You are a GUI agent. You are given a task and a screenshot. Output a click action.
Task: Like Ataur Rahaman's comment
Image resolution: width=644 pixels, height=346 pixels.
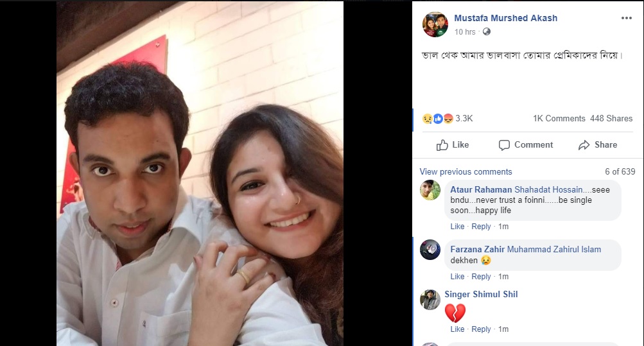(457, 227)
